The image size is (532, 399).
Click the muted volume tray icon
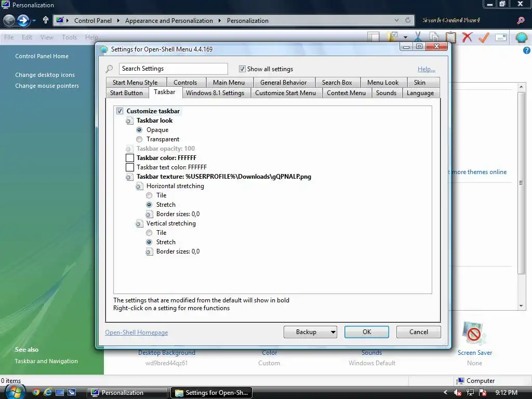coord(457,393)
